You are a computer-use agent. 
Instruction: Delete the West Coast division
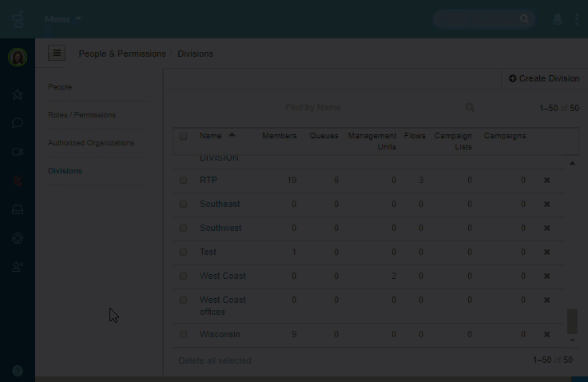pyautogui.click(x=546, y=277)
